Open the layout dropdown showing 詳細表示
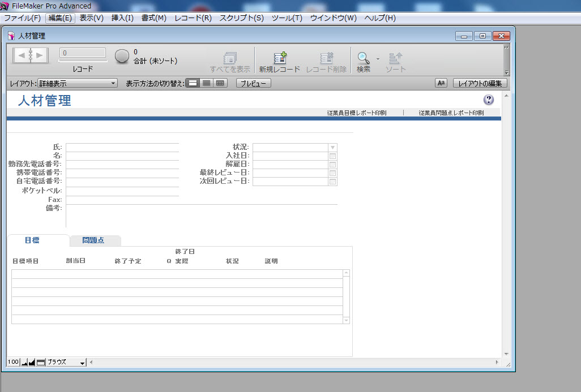Screen dimensions: 581x392 [78, 83]
